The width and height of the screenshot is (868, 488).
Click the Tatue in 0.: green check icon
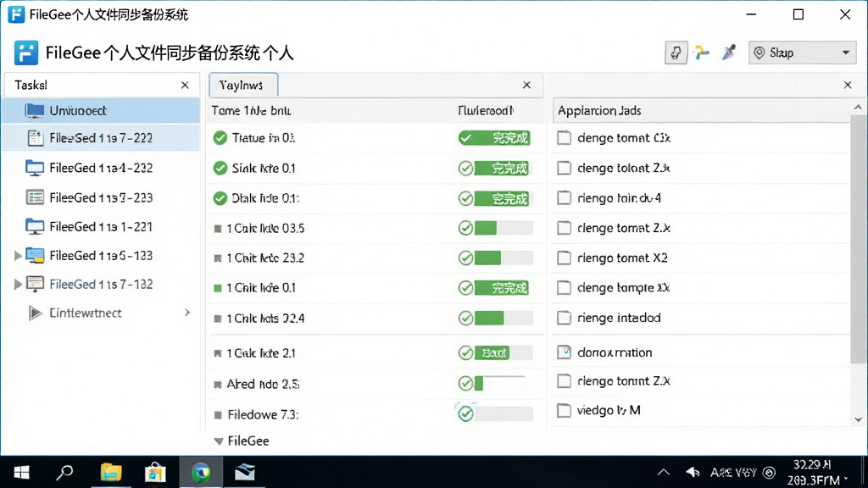(x=220, y=138)
